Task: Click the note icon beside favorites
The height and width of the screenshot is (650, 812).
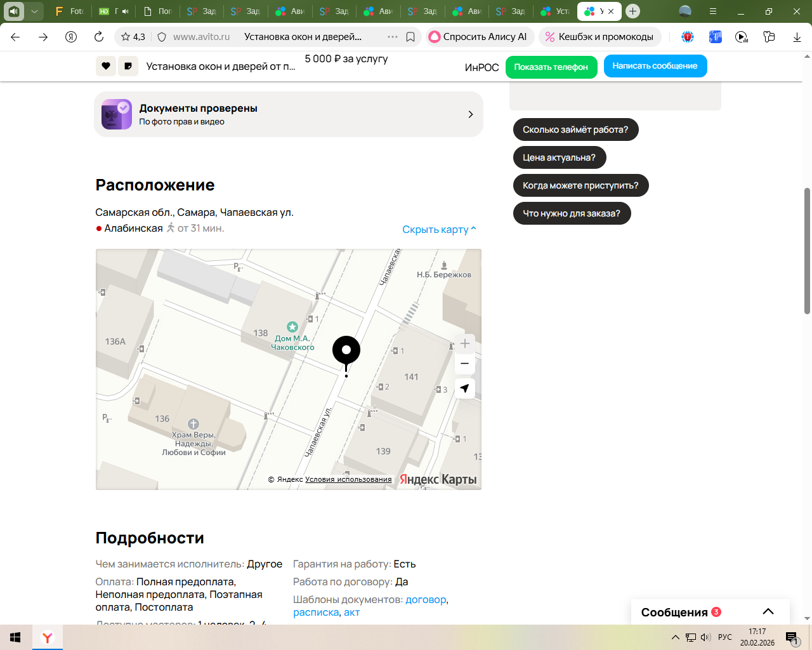Action: tap(128, 66)
